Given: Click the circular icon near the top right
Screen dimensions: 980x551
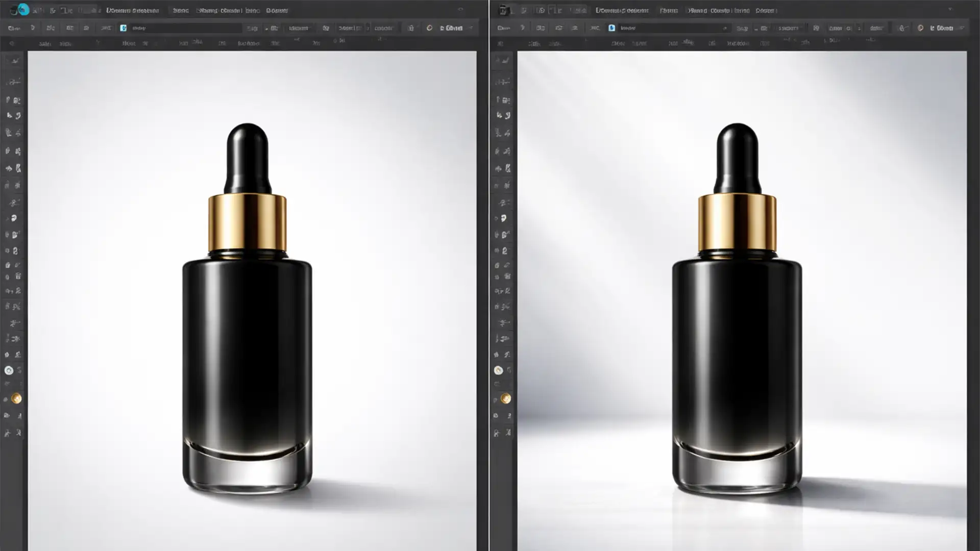Looking at the screenshot, I should click(x=429, y=28).
